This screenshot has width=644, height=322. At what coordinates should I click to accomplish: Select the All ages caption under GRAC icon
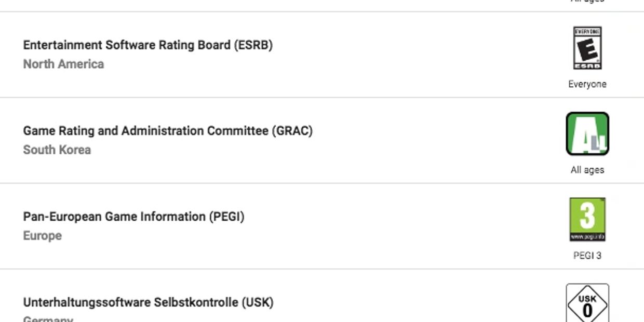click(587, 170)
